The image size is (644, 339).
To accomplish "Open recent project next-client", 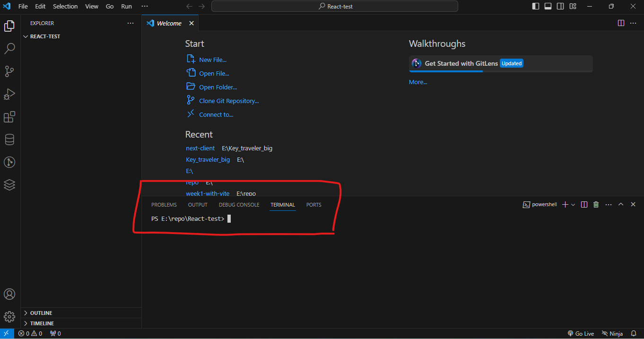I will click(x=200, y=148).
